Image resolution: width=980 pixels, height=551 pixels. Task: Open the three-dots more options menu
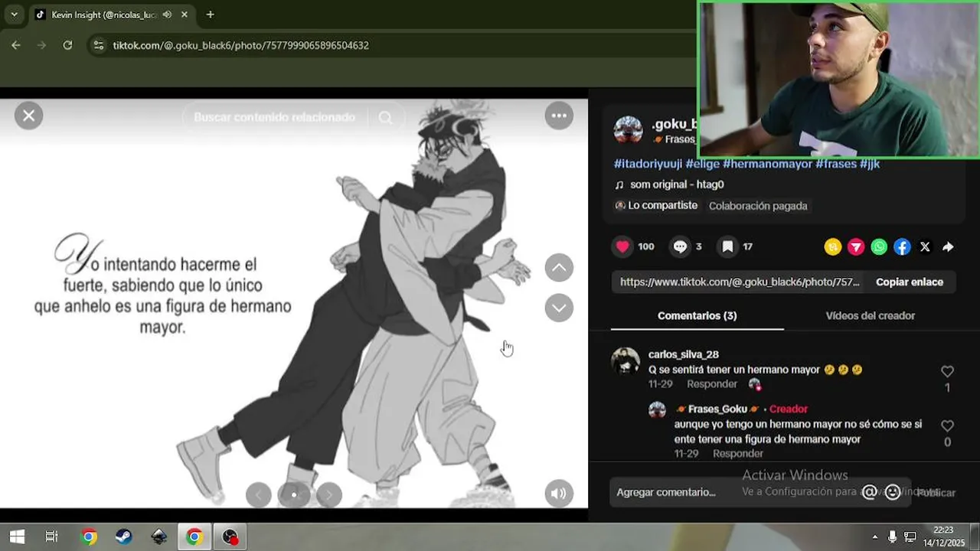coord(559,116)
